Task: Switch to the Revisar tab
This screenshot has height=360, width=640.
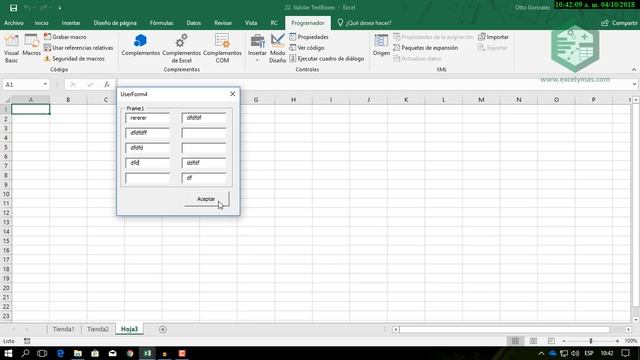Action: (x=223, y=23)
